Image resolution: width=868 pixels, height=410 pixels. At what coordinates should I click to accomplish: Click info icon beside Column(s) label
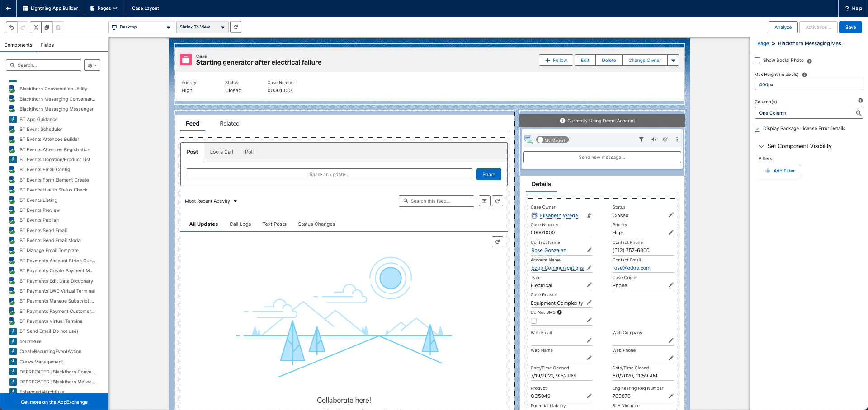860,101
